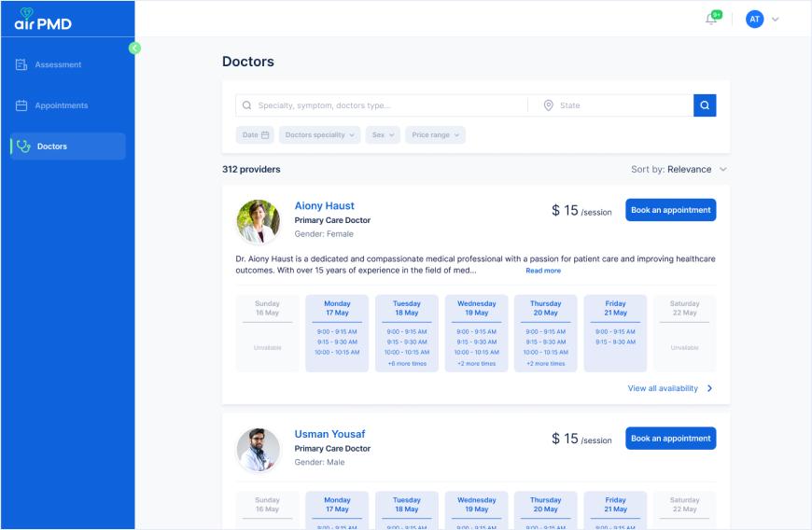Click Saturday 22 May column for Aiony Haust
This screenshot has width=812, height=530.
click(685, 333)
